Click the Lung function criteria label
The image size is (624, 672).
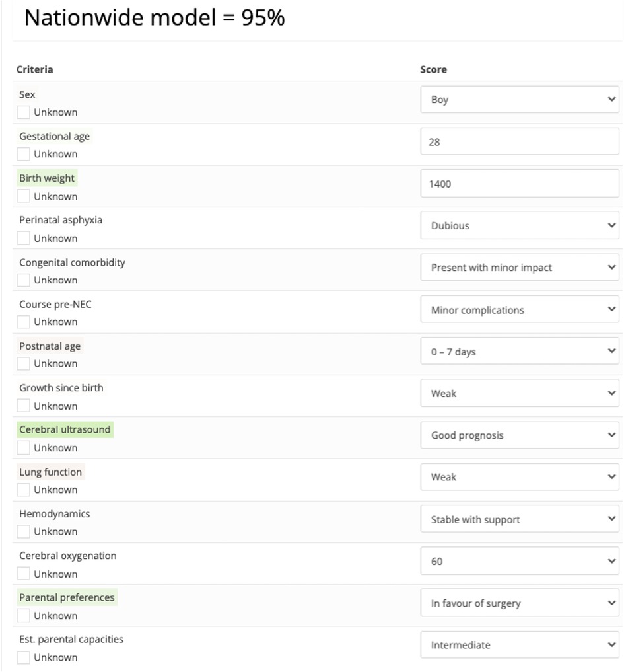tap(51, 472)
